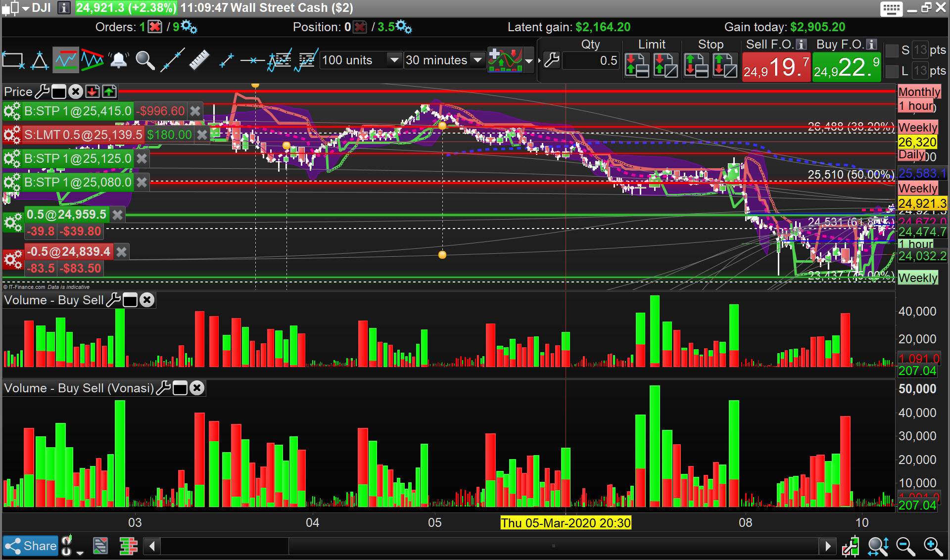Select the ruler measurement tool

(x=198, y=60)
